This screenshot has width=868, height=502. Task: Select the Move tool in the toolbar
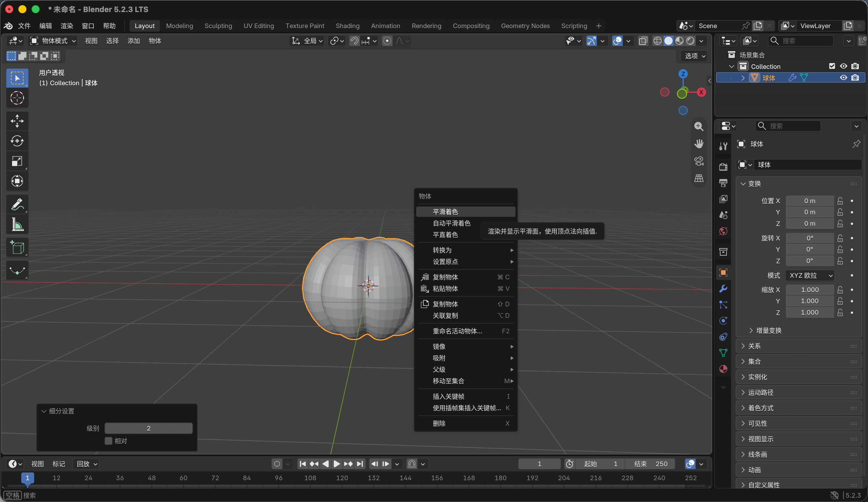pos(17,121)
